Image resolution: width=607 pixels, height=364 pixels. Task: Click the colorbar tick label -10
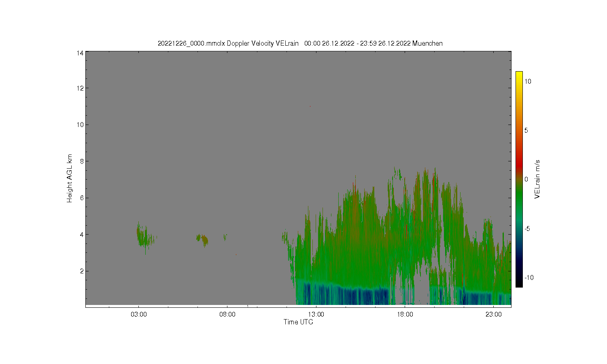[529, 277]
